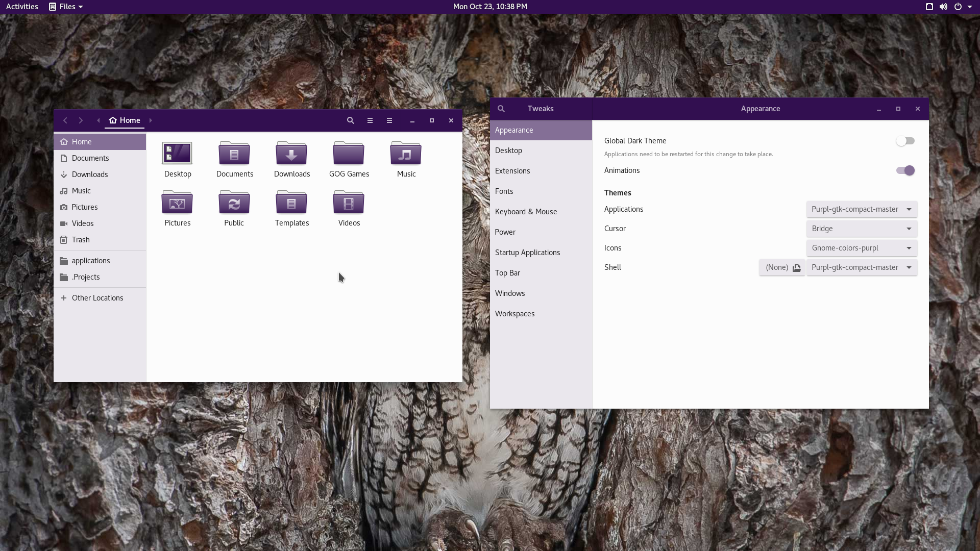Viewport: 980px width, 551px height.
Task: Go to Pictures in Files sidebar
Action: tap(100, 207)
